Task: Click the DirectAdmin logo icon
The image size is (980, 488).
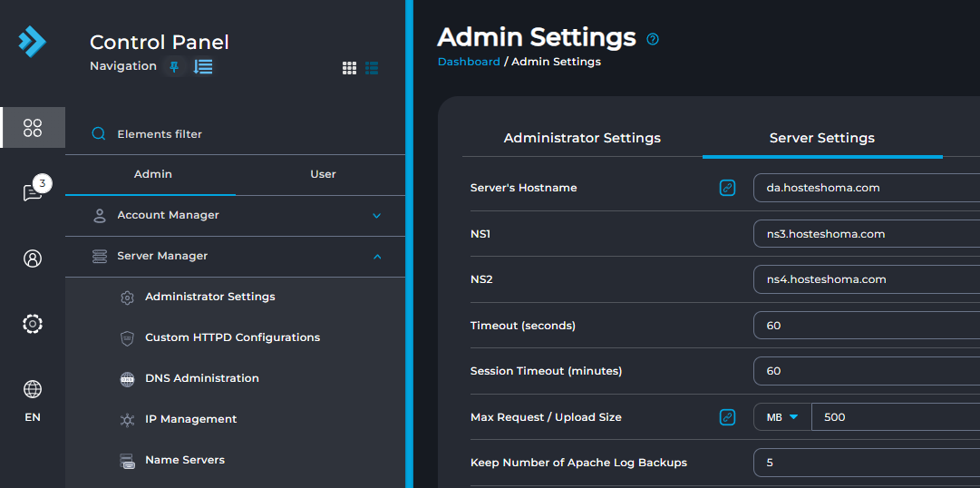Action: point(32,42)
